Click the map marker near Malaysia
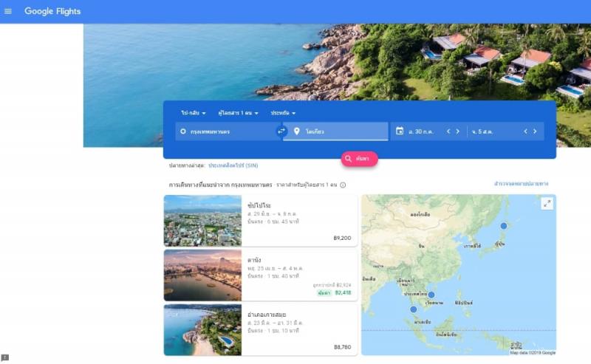 (414, 309)
